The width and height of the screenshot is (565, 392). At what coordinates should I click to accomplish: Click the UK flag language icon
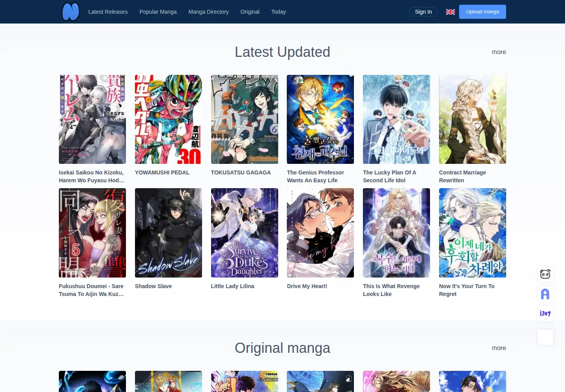tap(450, 12)
